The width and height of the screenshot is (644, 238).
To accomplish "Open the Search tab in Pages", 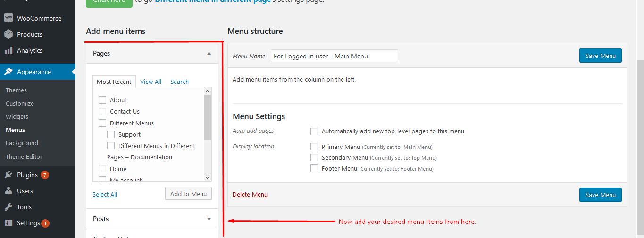I will point(179,82).
